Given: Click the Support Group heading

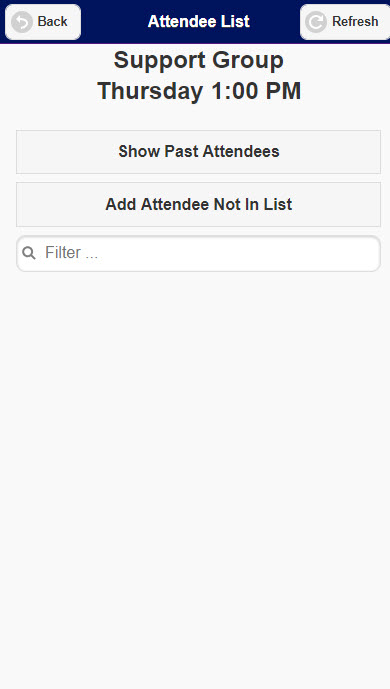Looking at the screenshot, I should click(199, 60).
